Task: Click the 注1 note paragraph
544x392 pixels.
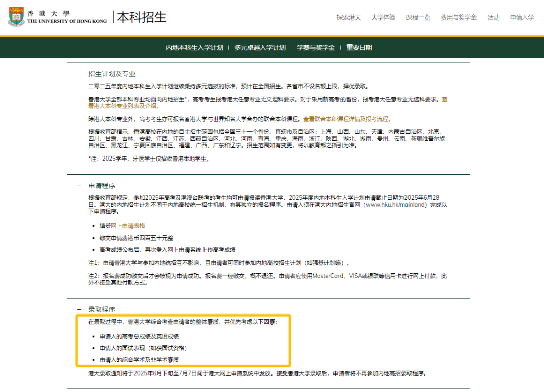Action: 219,263
